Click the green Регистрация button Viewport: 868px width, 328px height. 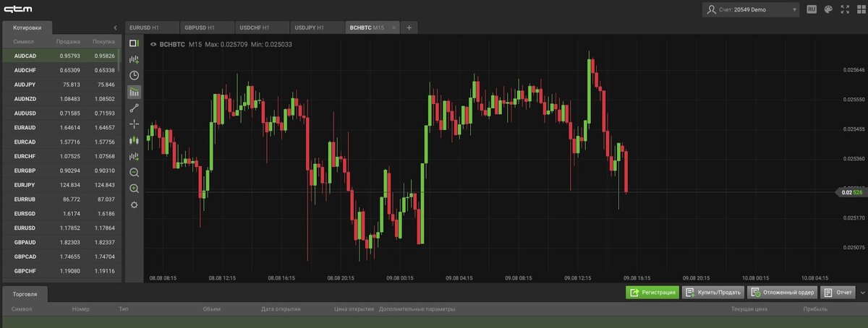(652, 293)
